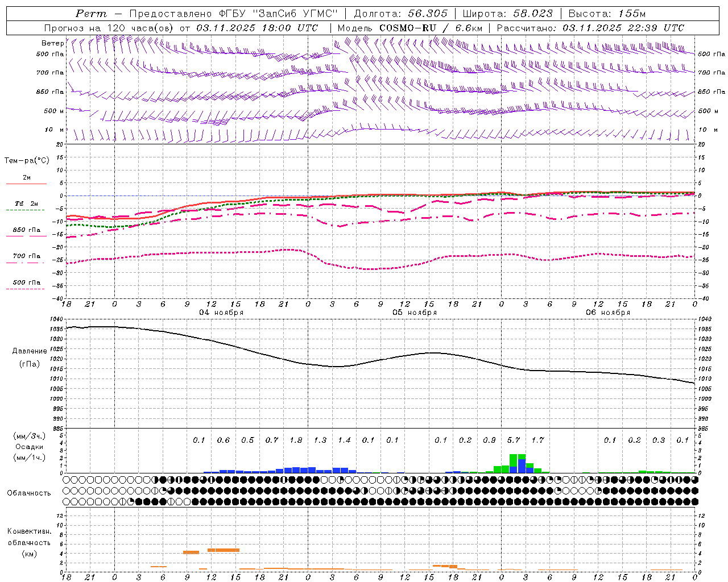The width and height of the screenshot is (728, 582).
Task: Click the 0.5 precipitation total value
Action: click(x=247, y=440)
